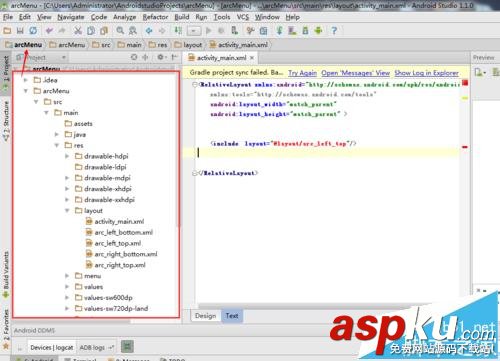Toggle the Favorites side tool window
500x361 pixels.
click(6, 329)
